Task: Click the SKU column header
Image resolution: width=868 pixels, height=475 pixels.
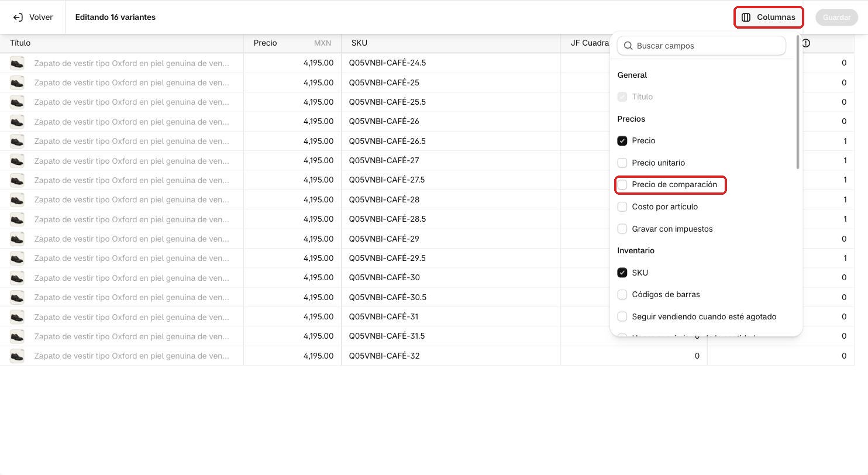Action: pos(451,43)
